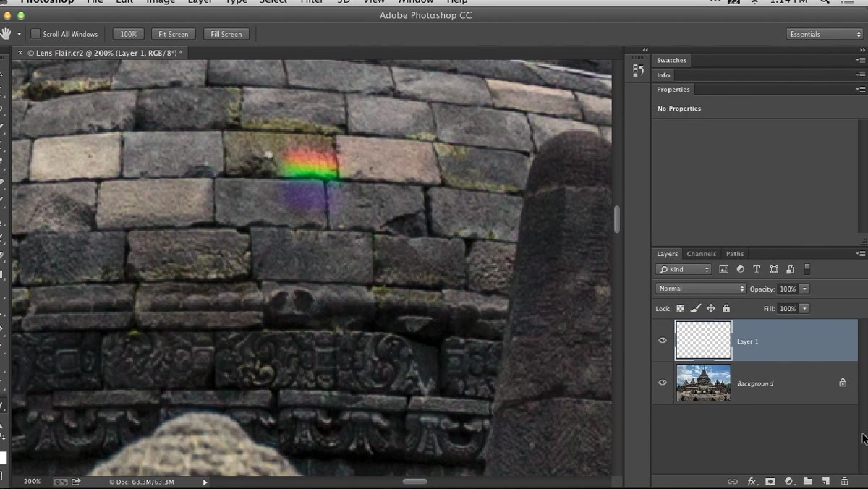Screen dimensions: 868x489
Task: Open the Swatches panel tab
Action: coord(672,60)
